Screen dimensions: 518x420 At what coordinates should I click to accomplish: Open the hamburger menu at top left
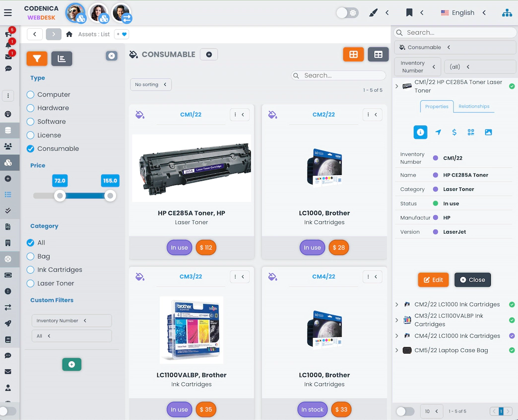(x=7, y=13)
